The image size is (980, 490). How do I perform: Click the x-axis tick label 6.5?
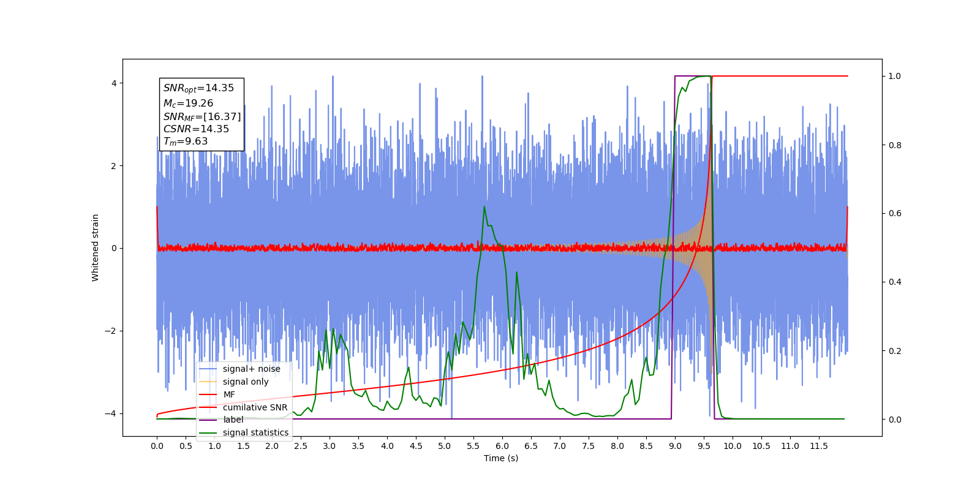531,446
